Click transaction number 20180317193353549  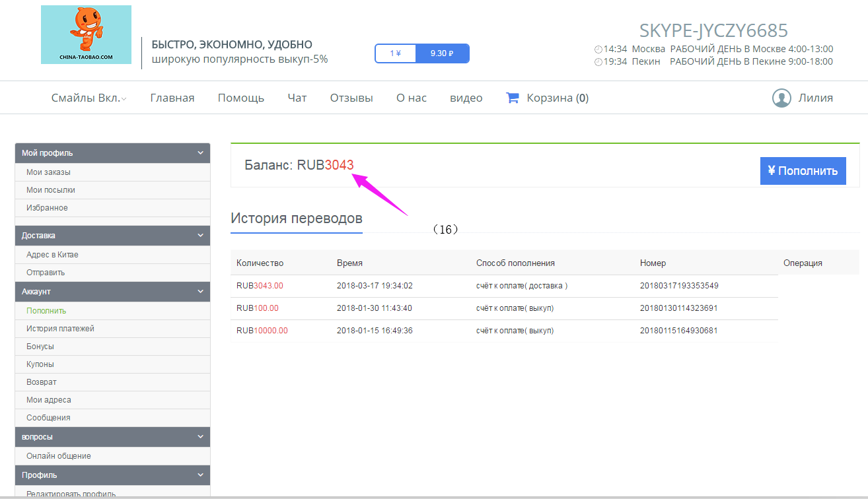click(679, 286)
